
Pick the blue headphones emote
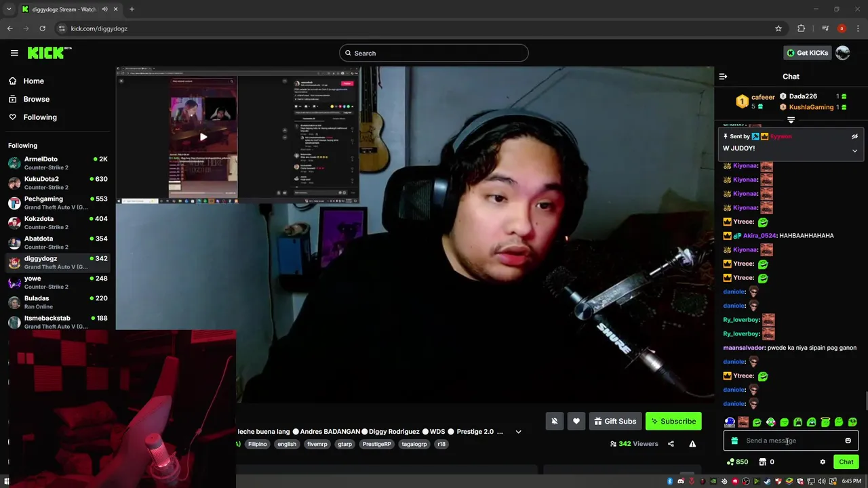point(730,422)
